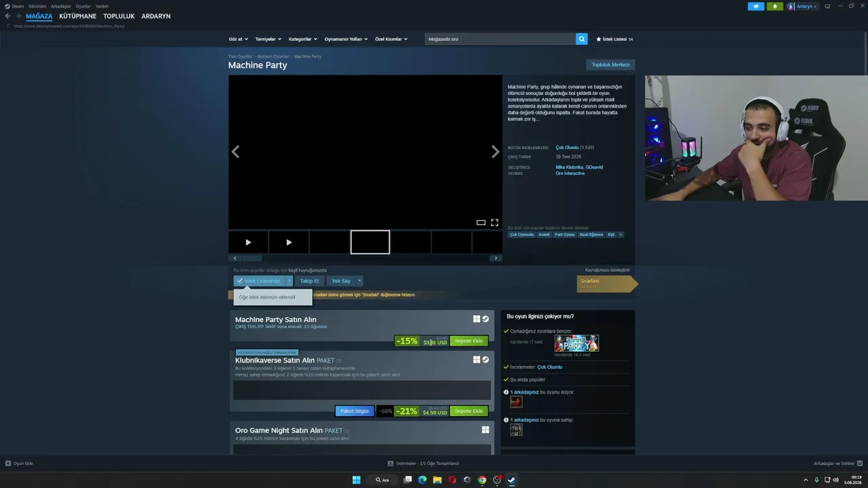Click the Oro Interactive publisher link
The image size is (868, 488).
[x=570, y=174]
